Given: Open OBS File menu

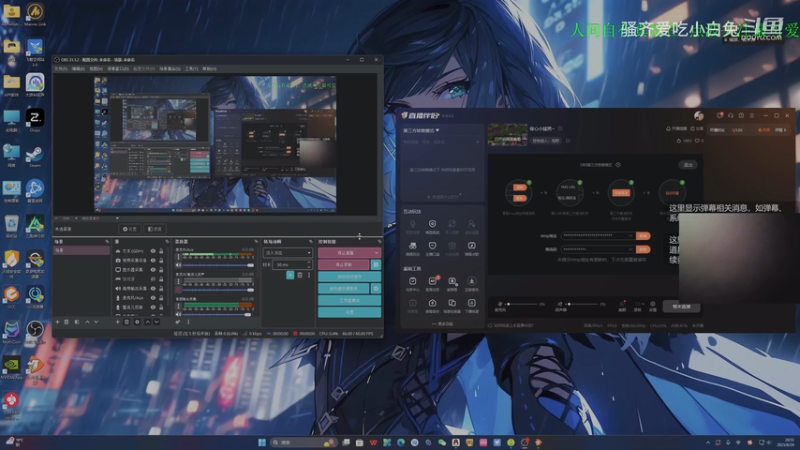Looking at the screenshot, I should pos(61,68).
